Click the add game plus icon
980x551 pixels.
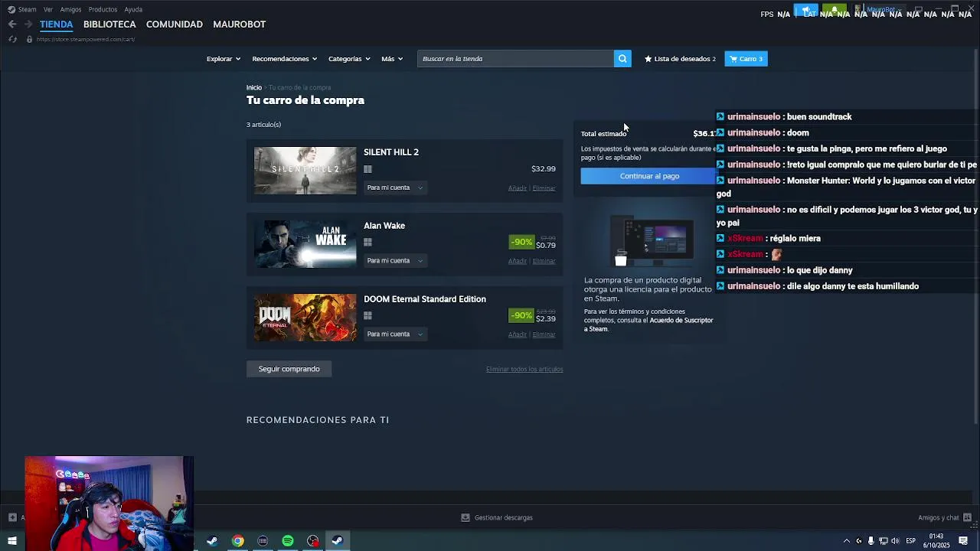[12, 518]
